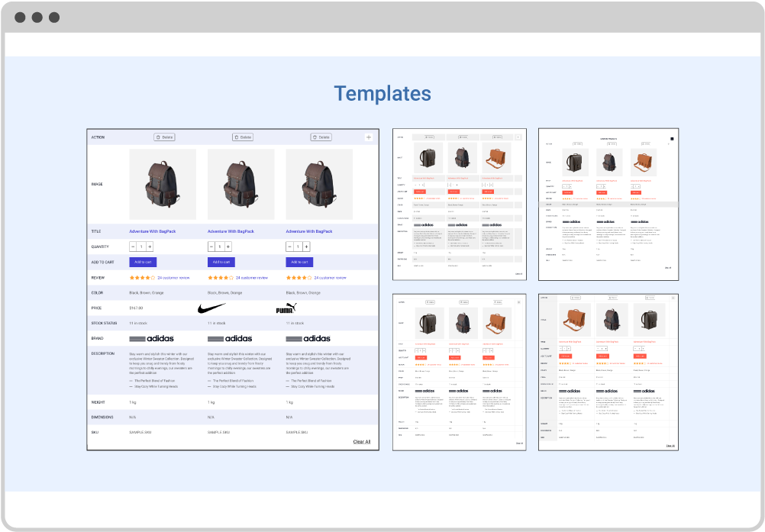The height and width of the screenshot is (532, 765).
Task: Select the DIMENSIONS row label in large template
Action: point(102,418)
